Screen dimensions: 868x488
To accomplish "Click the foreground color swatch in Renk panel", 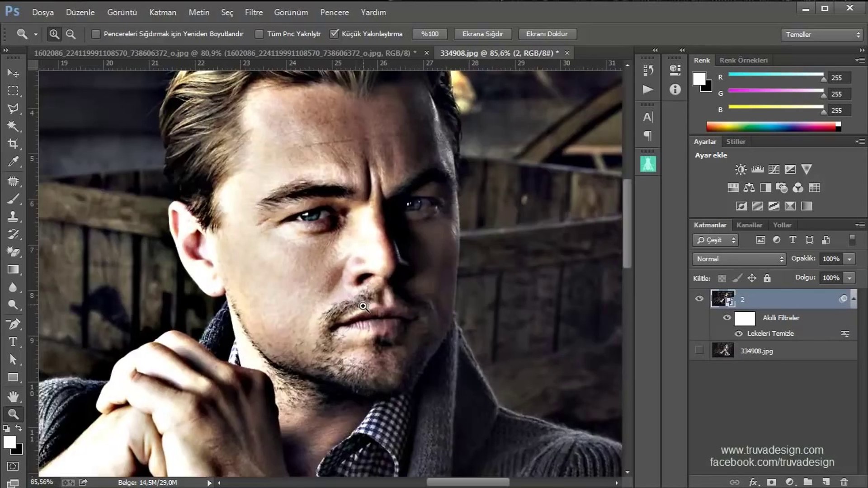I will [x=699, y=79].
